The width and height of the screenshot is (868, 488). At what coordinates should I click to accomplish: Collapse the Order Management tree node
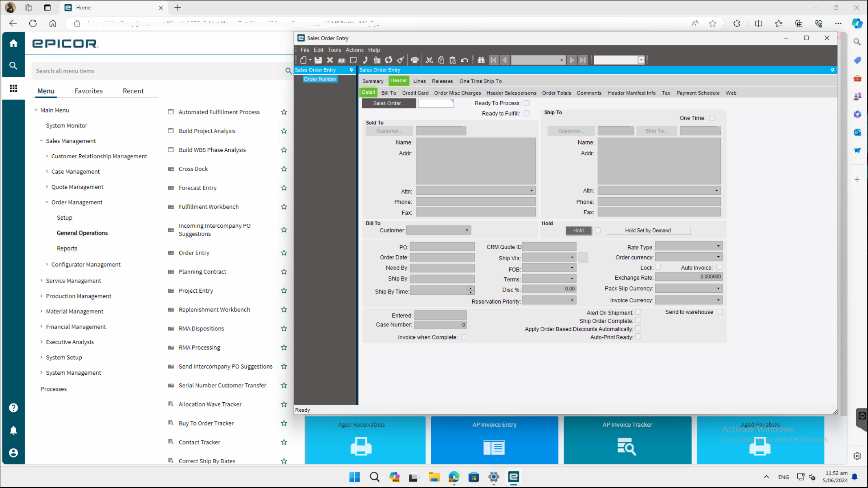(47, 202)
